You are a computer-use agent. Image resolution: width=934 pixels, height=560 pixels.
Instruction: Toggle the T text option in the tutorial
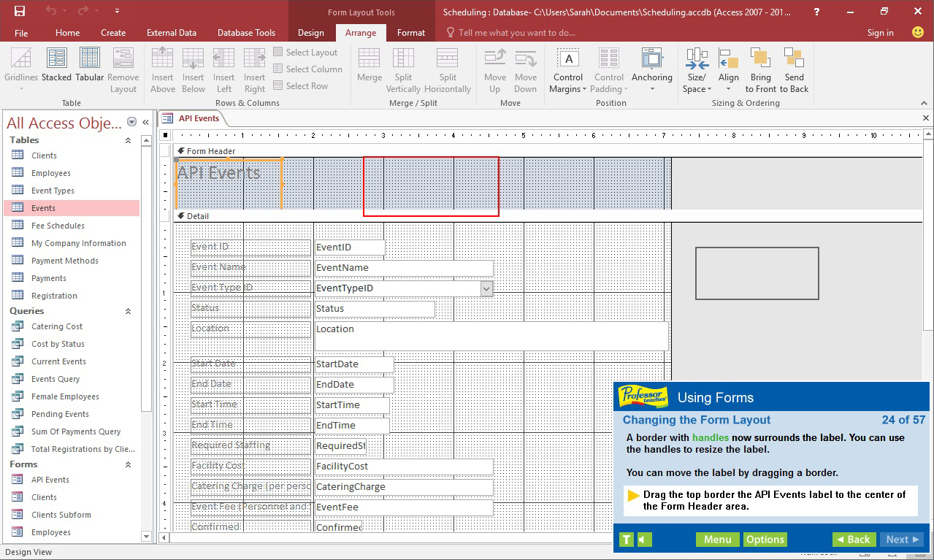[626, 539]
